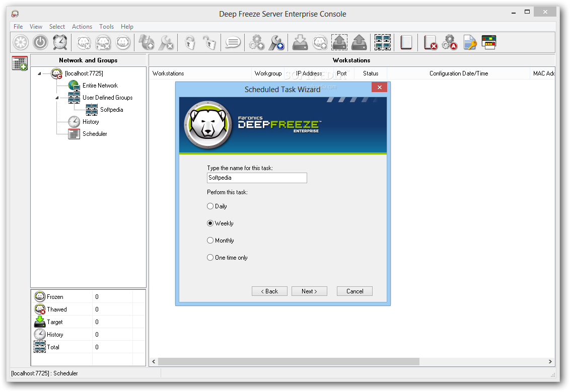Image resolution: width=570 pixels, height=392 pixels.
Task: Click the document with key license icon
Action: [470, 42]
